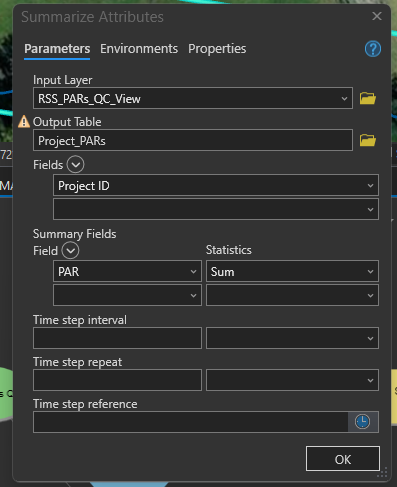Click the Summarize Attributes dialog title
The width and height of the screenshot is (397, 487).
click(92, 17)
